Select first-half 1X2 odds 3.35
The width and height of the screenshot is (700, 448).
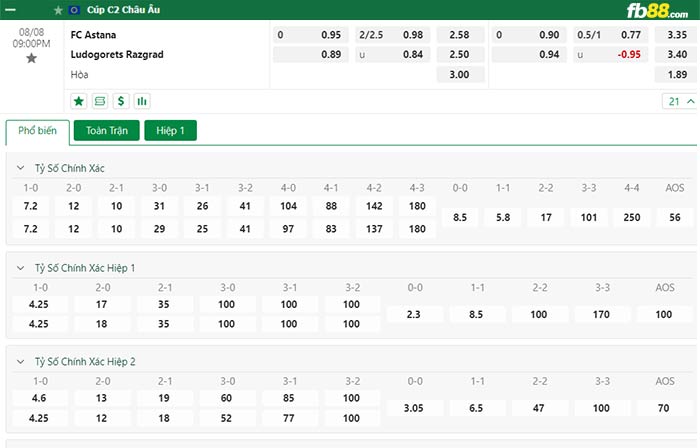tap(677, 35)
